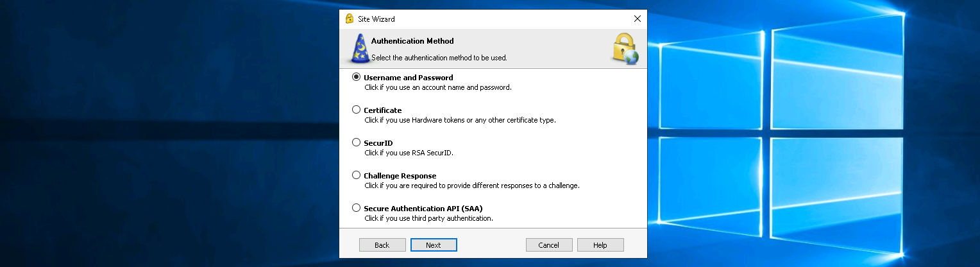Click the padlock with globe icon
980x267 pixels.
pos(624,49)
